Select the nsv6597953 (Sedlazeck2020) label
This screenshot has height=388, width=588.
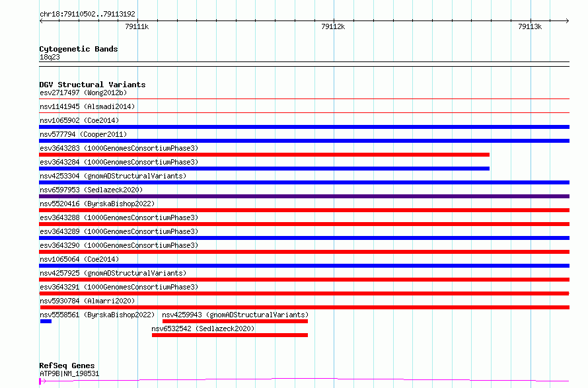click(x=91, y=190)
